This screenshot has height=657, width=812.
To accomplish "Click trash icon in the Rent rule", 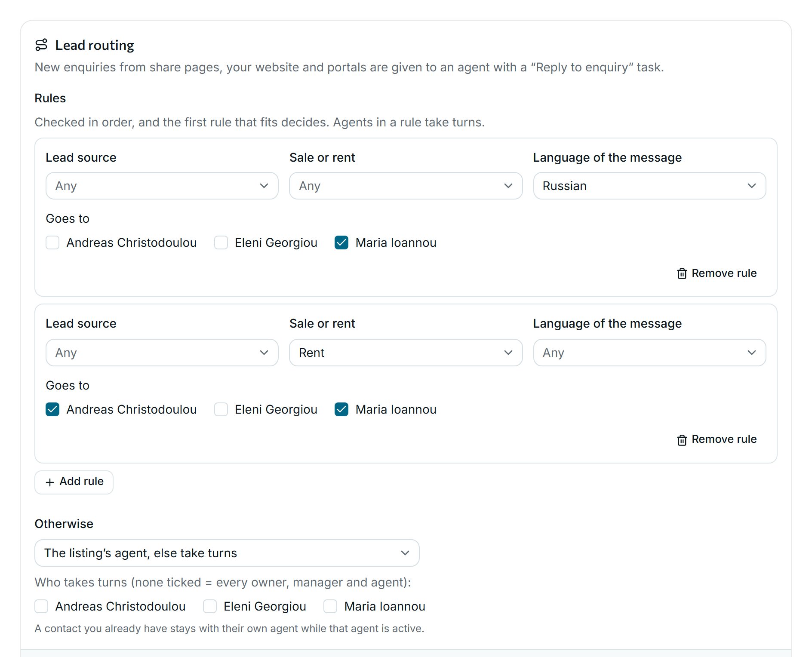I will pyautogui.click(x=682, y=440).
